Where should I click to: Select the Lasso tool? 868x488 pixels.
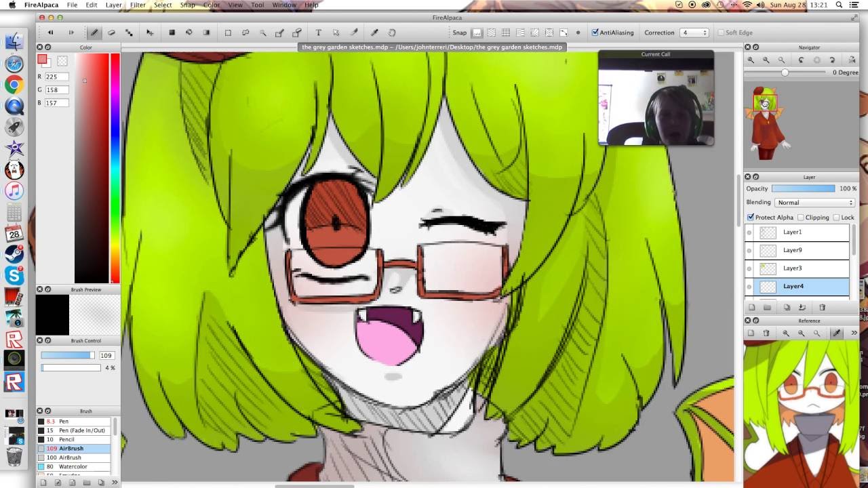point(245,33)
